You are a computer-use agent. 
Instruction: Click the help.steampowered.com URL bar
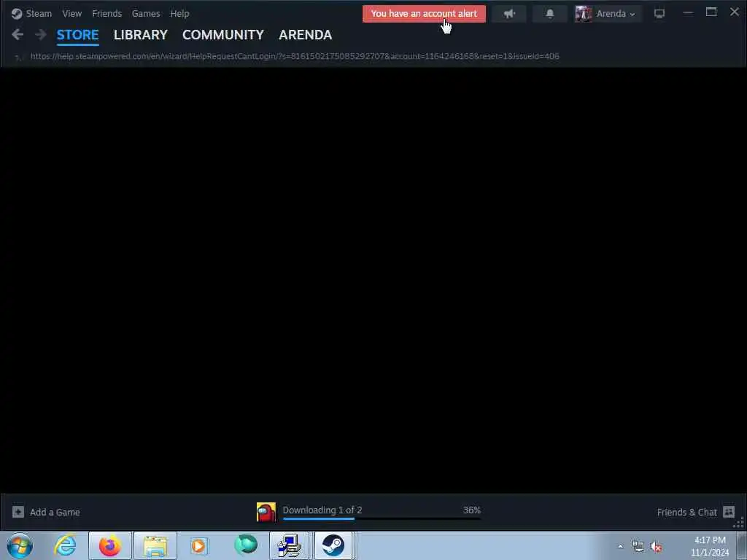pyautogui.click(x=295, y=56)
